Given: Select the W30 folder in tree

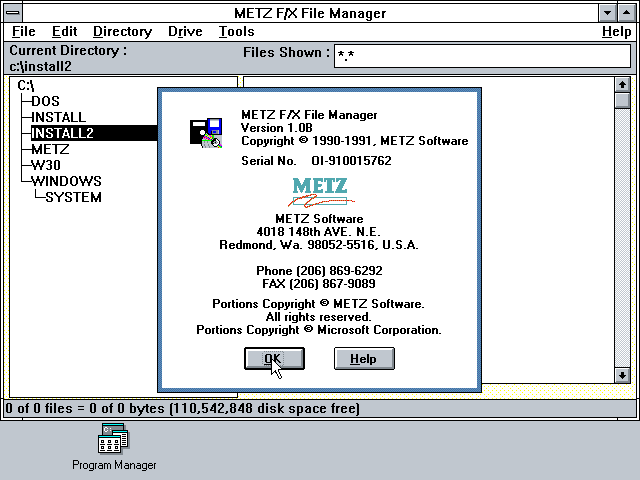Looking at the screenshot, I should point(46,165).
